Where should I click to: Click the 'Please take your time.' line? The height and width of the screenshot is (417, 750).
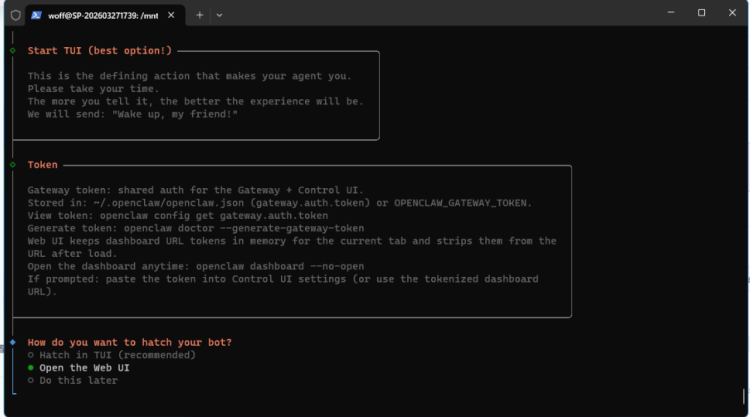pos(93,89)
